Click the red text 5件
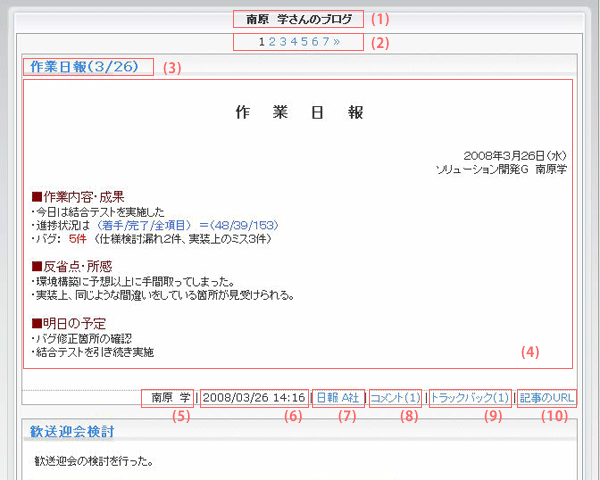Viewport: 600px width, 480px height. 78,239
